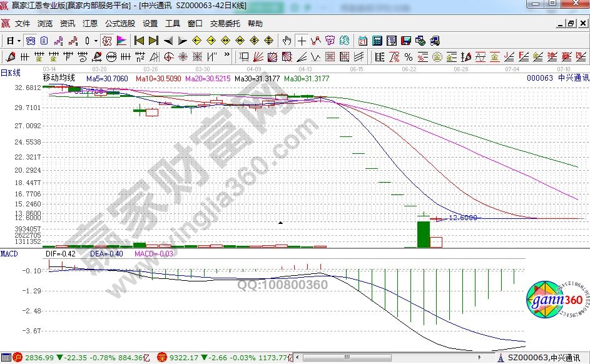The width and height of the screenshot is (590, 364).
Task: Click the 移动均线 indicator label
Action: coord(58,78)
